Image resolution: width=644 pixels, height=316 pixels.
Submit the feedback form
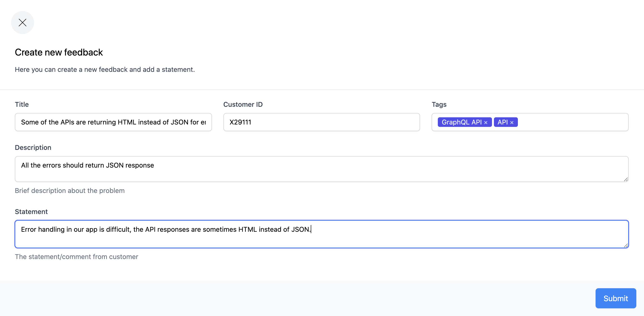(615, 298)
